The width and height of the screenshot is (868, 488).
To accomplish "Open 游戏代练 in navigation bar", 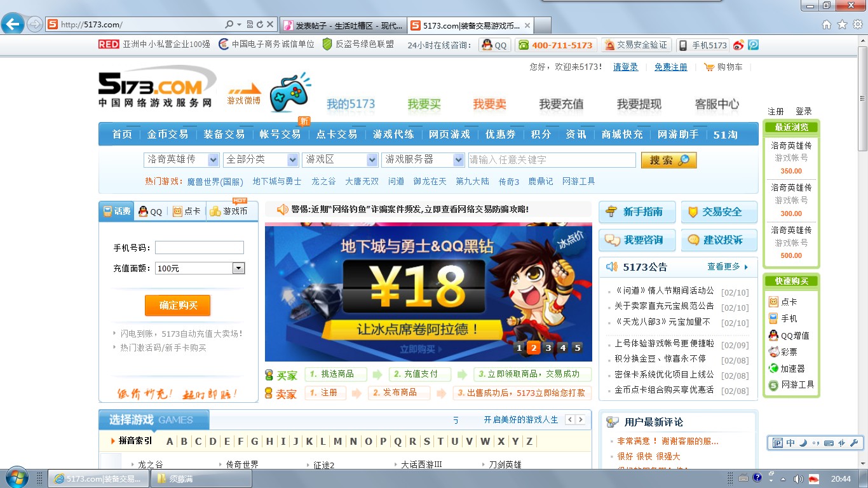I will pyautogui.click(x=393, y=134).
